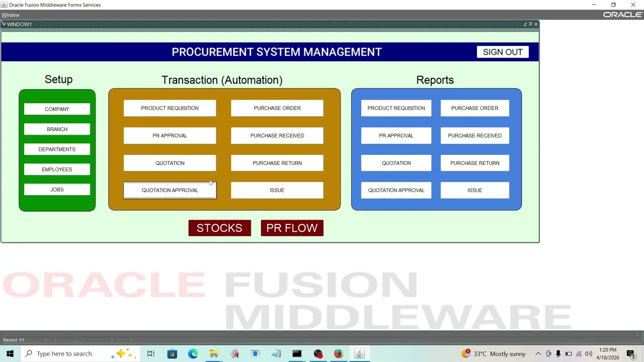The width and height of the screenshot is (644, 362).
Task: Close the WINDOW1 inner window
Action: (536, 24)
